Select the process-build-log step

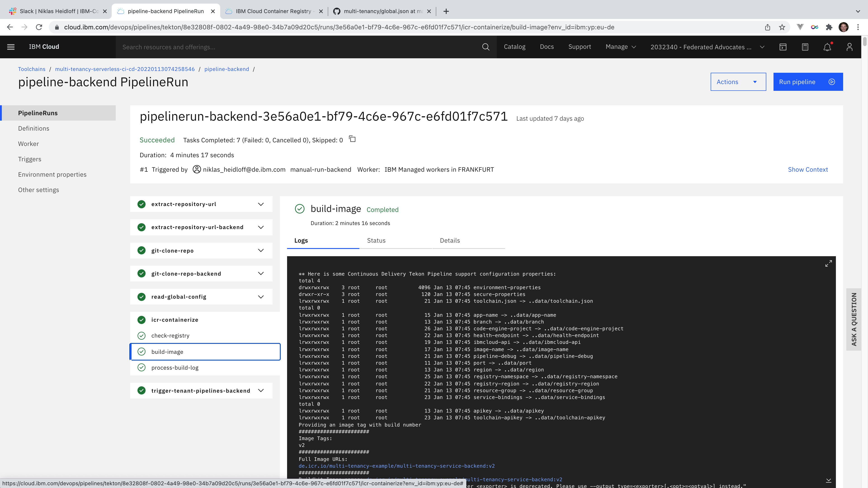pos(175,367)
